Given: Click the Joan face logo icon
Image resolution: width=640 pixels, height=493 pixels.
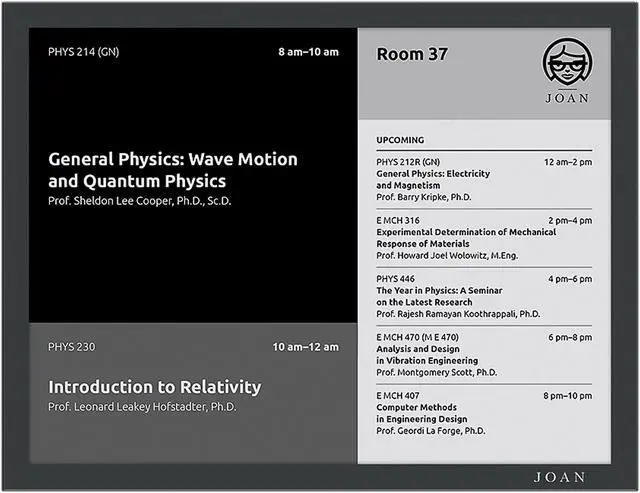Looking at the screenshot, I should click(566, 64).
